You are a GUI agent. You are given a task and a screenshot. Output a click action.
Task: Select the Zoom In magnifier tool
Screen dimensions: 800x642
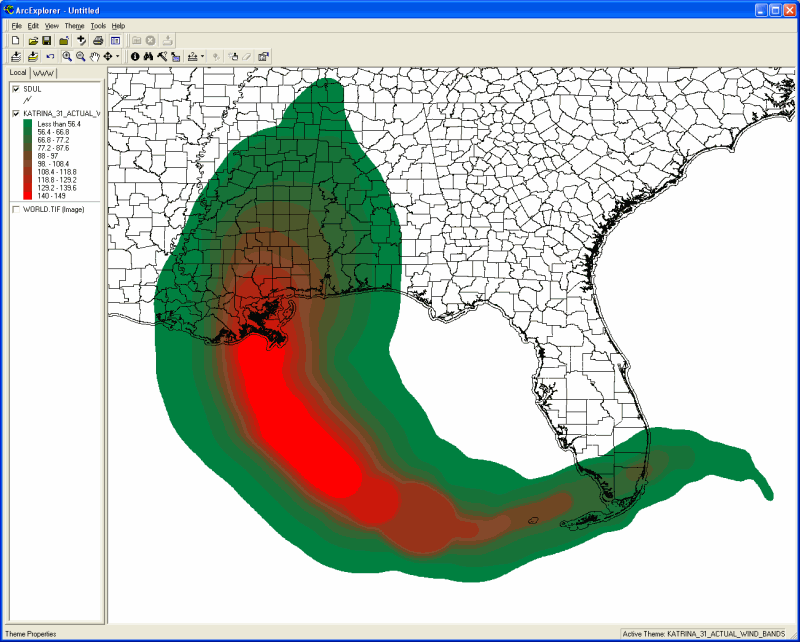pos(67,57)
